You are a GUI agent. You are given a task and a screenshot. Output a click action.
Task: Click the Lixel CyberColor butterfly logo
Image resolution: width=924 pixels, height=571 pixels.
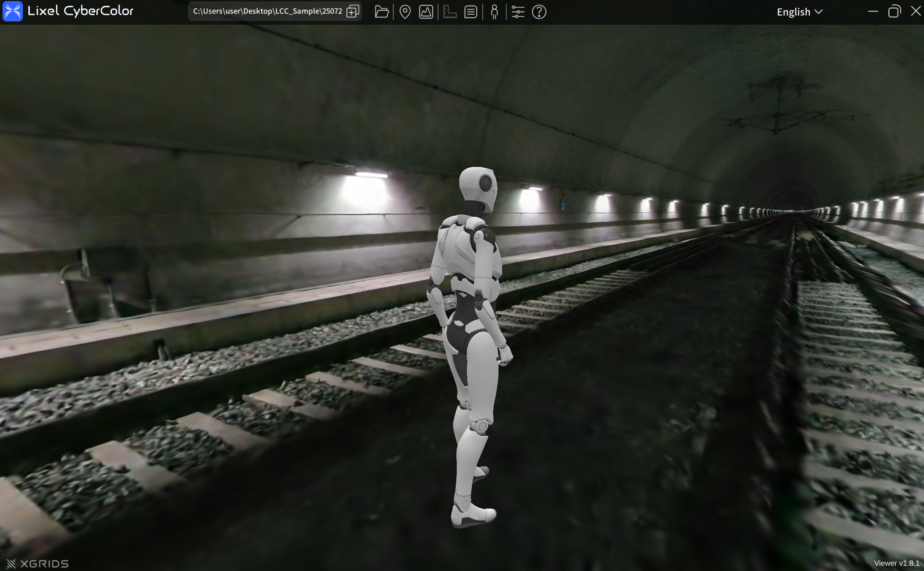(x=12, y=11)
